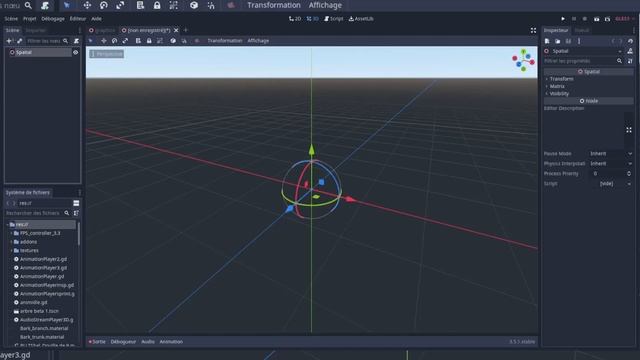
Task: Close the [non enregistré] scene tab
Action: (x=176, y=30)
